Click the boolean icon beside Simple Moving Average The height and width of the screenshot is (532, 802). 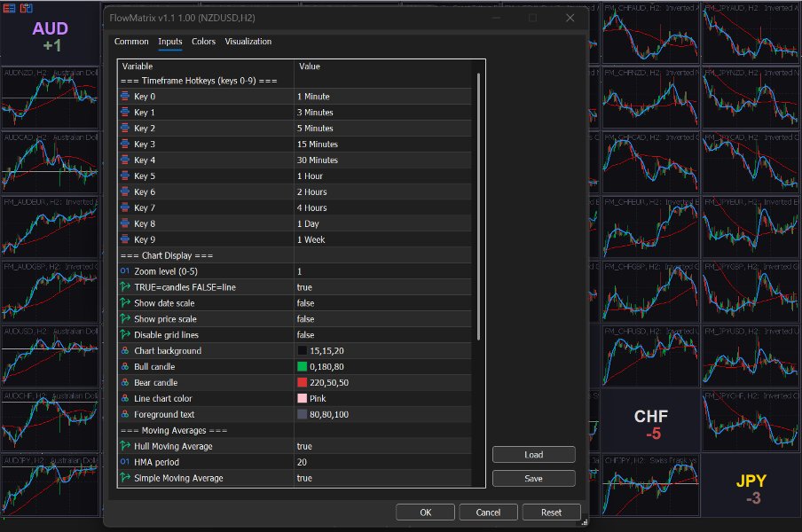[125, 477]
